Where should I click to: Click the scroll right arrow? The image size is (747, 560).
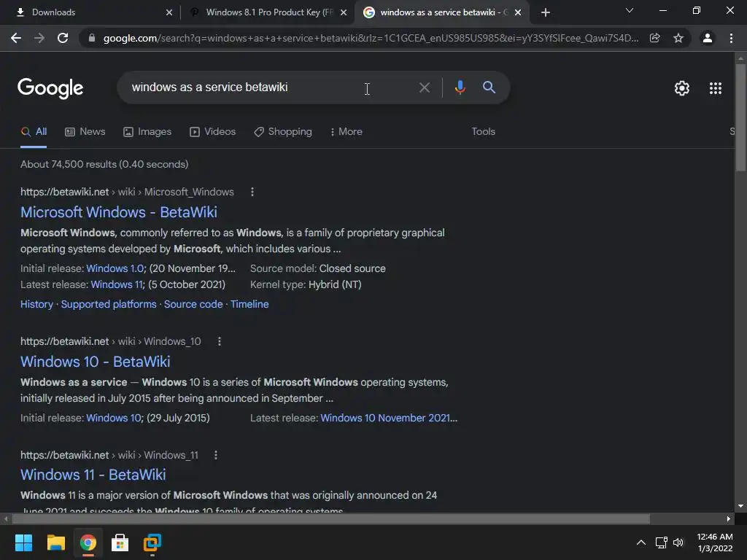[729, 518]
